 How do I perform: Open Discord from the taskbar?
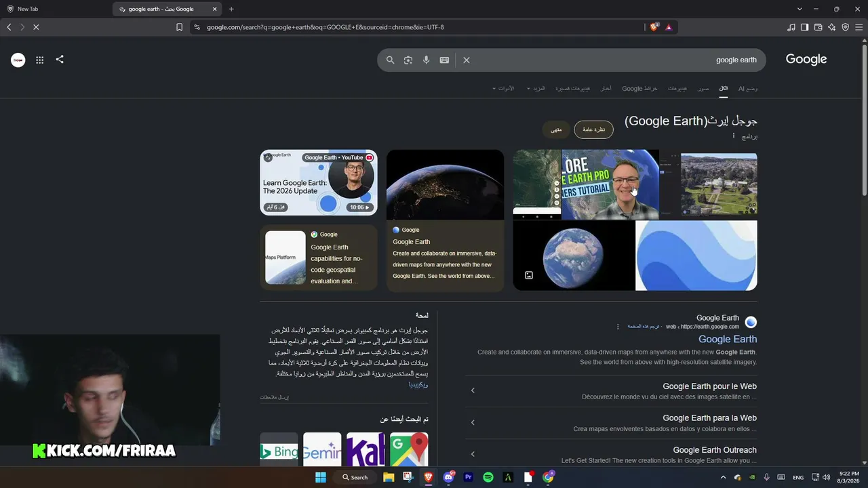pyautogui.click(x=448, y=477)
